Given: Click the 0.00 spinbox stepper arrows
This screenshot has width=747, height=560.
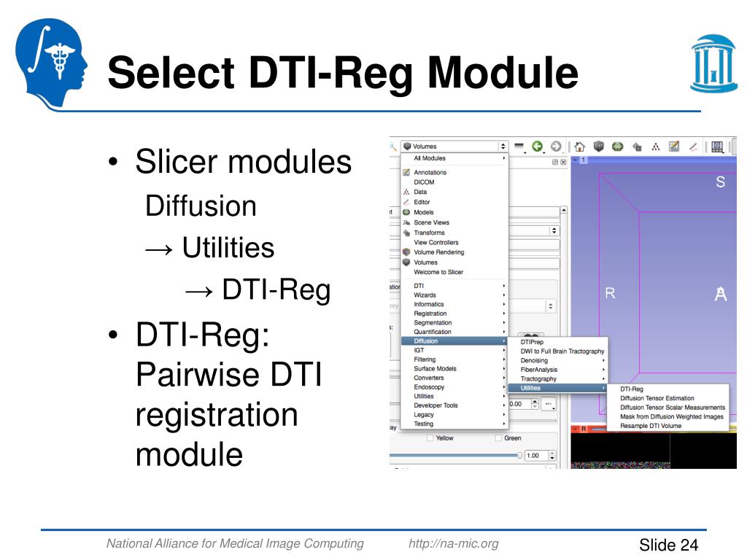Looking at the screenshot, I should pos(535,404).
